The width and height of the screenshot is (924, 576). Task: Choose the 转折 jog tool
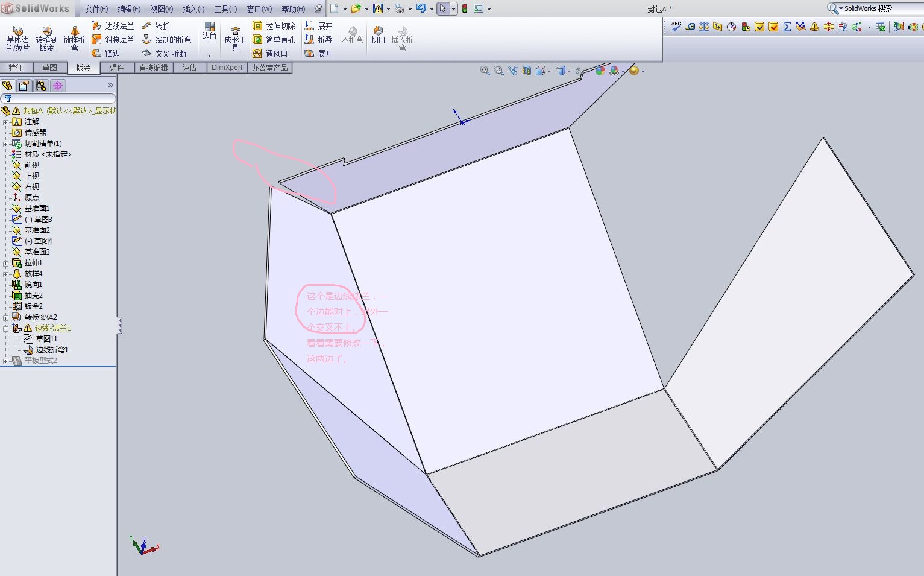coord(156,26)
